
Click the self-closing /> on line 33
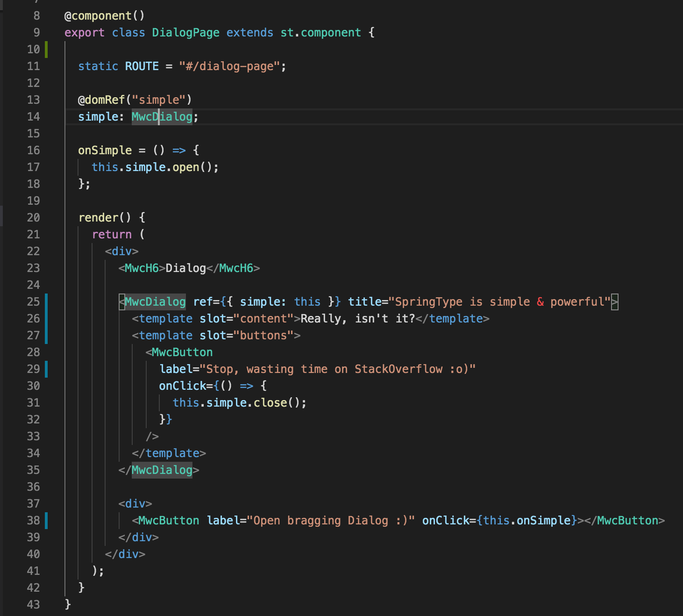152,437
